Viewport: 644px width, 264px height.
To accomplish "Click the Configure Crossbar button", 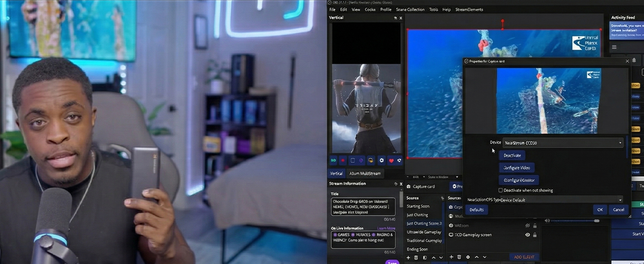I will tap(519, 180).
